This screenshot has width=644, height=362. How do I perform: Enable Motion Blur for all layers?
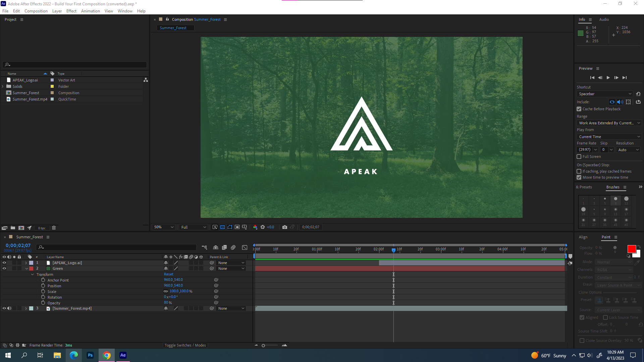233,248
